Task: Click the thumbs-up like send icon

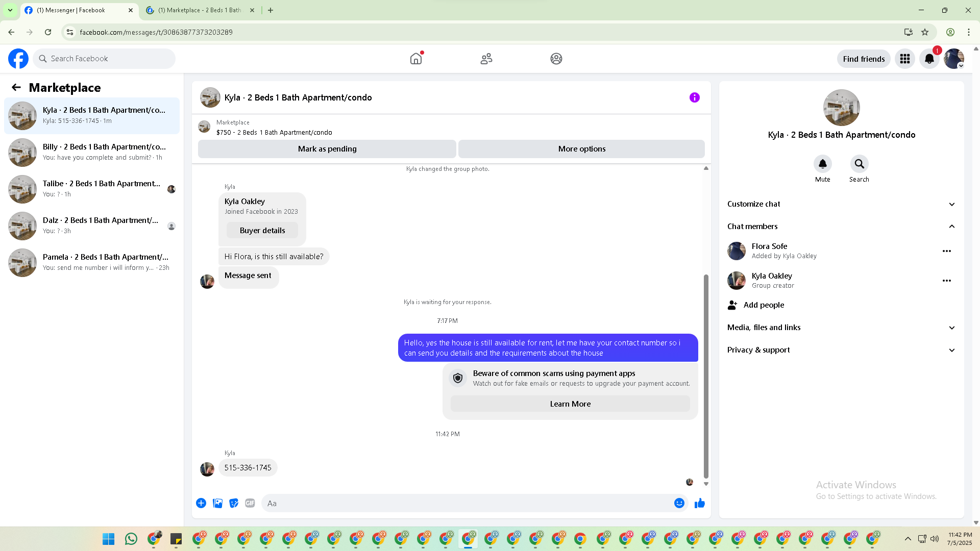Action: point(699,503)
